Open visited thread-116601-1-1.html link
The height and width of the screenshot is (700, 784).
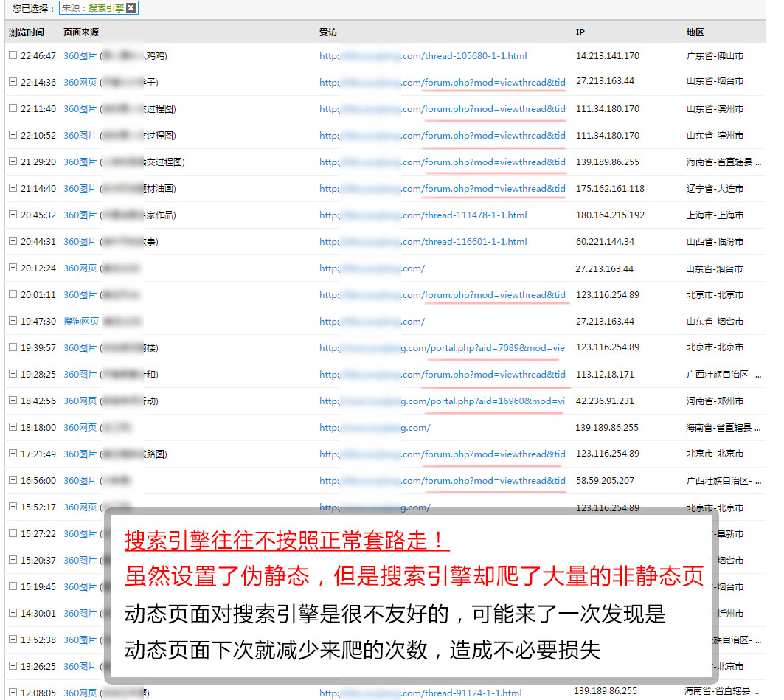click(x=423, y=241)
